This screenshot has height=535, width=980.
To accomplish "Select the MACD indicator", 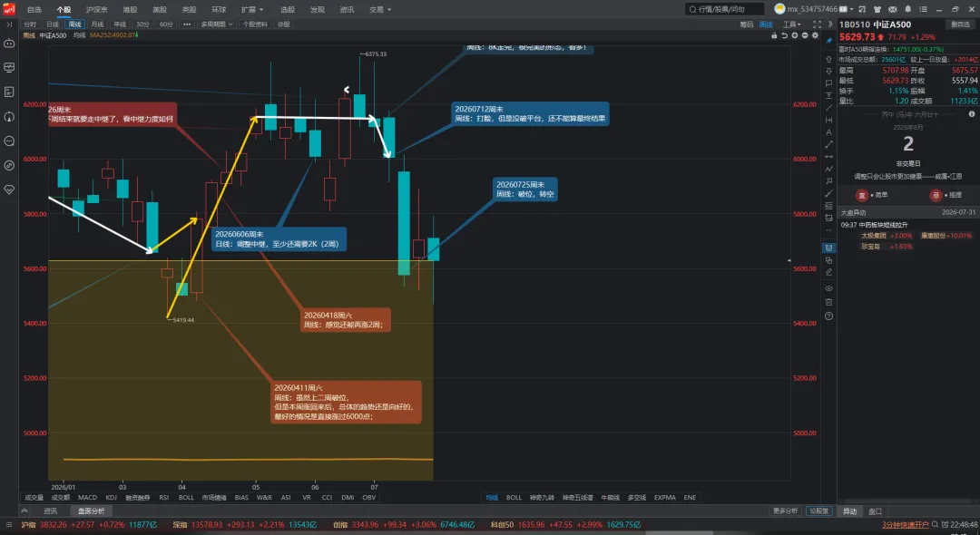I will click(87, 498).
